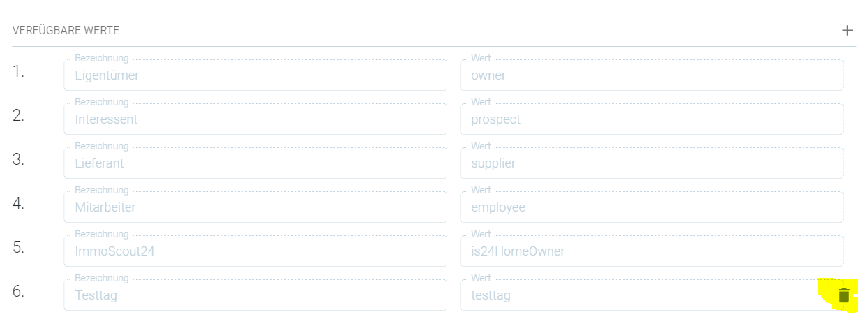Click row number 6 beside Testtag
868x324 pixels.
pos(18,291)
